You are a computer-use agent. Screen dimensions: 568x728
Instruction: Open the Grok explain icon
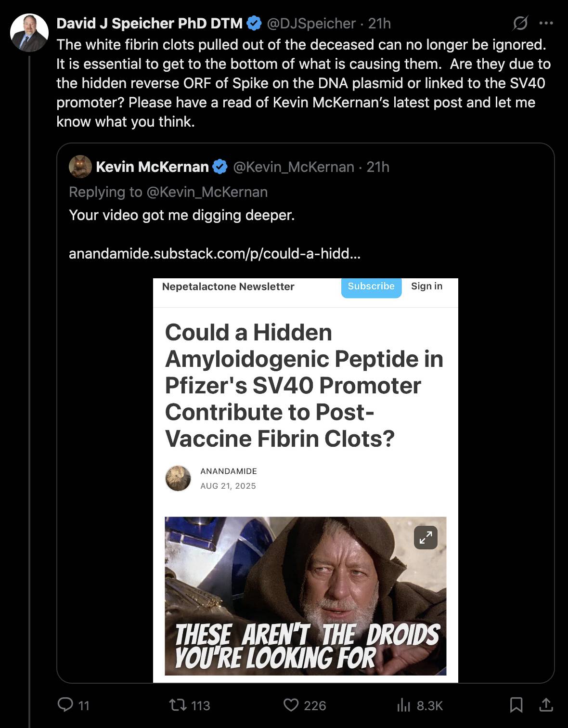520,23
